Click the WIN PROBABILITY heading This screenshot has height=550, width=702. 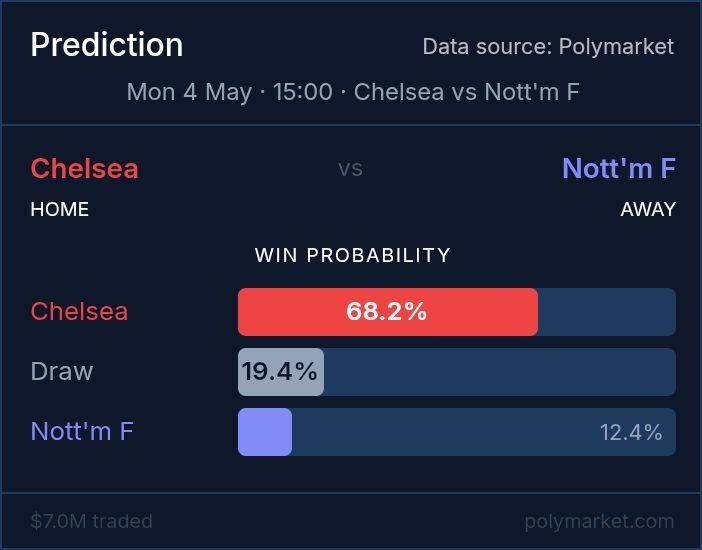[x=352, y=255]
